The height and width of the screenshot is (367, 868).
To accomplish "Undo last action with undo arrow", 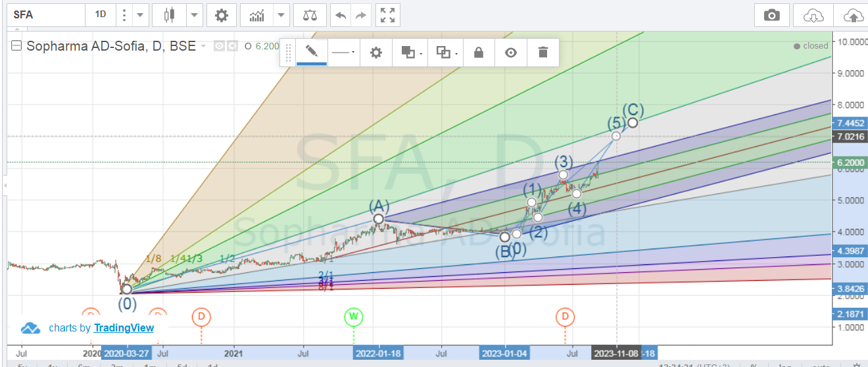I will (x=340, y=14).
